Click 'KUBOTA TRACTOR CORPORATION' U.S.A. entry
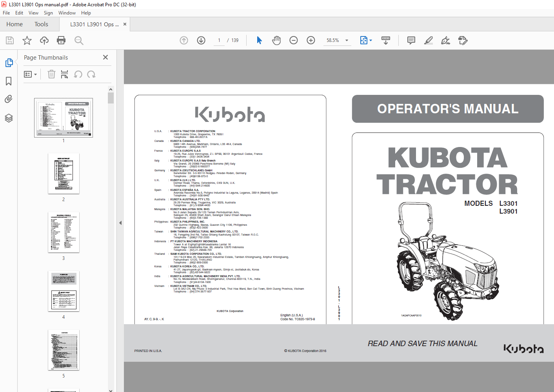 coord(193,131)
